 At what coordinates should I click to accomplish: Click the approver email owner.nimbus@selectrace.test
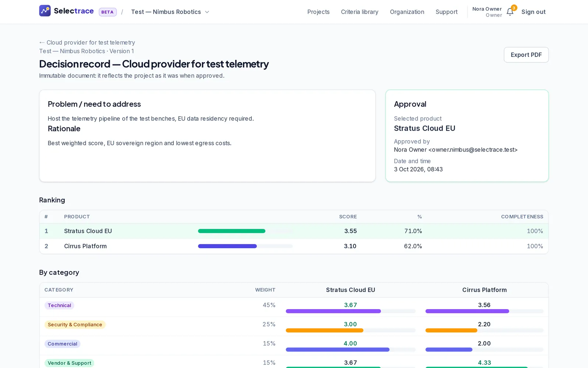click(473, 150)
